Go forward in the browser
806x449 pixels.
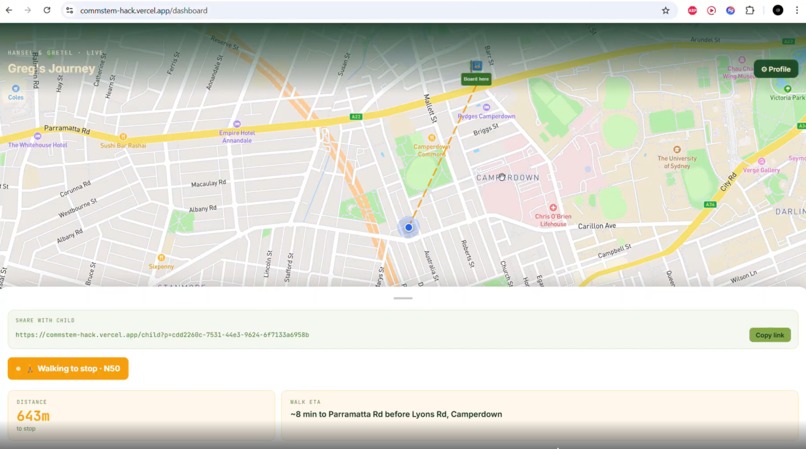pyautogui.click(x=28, y=10)
